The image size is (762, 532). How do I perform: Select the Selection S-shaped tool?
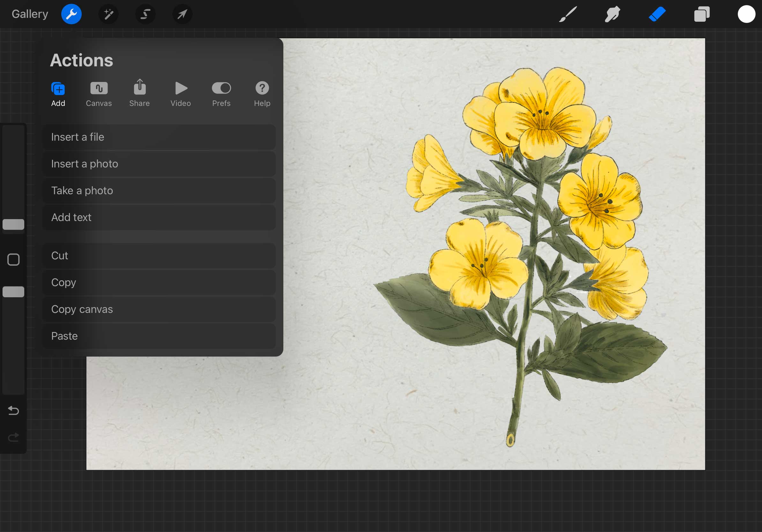coord(146,14)
